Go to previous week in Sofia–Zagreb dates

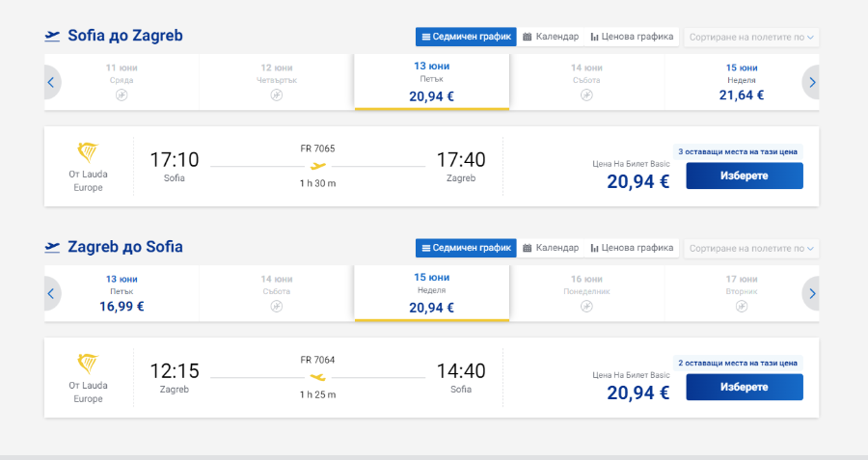(x=51, y=83)
